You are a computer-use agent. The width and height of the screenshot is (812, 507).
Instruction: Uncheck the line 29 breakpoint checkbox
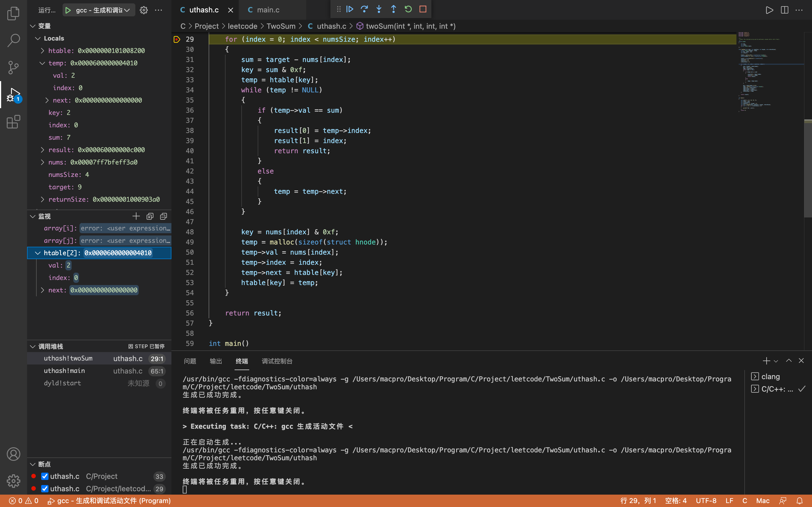(x=45, y=489)
